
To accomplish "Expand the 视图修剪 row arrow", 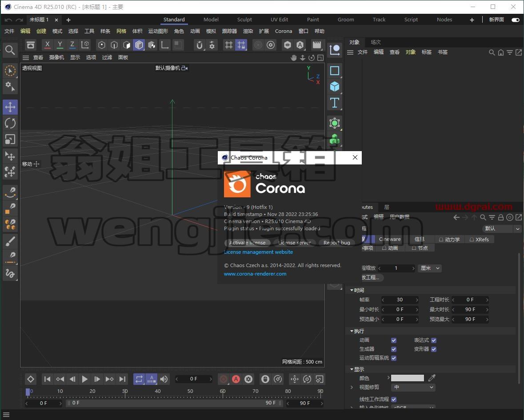I will point(352,387).
